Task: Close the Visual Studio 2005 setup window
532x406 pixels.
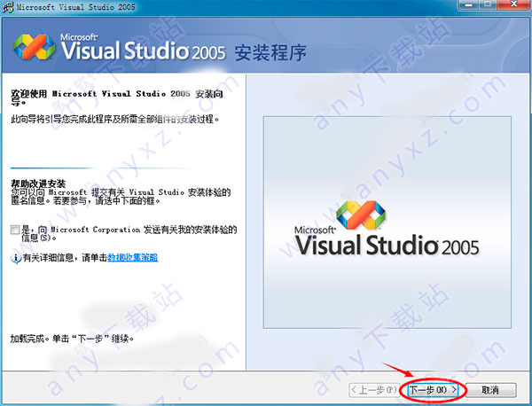Action: coord(514,4)
